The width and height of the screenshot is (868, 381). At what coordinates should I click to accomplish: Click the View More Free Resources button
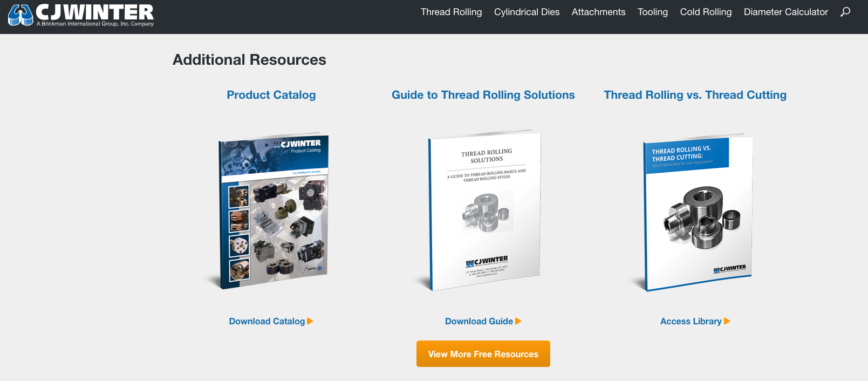tap(483, 354)
